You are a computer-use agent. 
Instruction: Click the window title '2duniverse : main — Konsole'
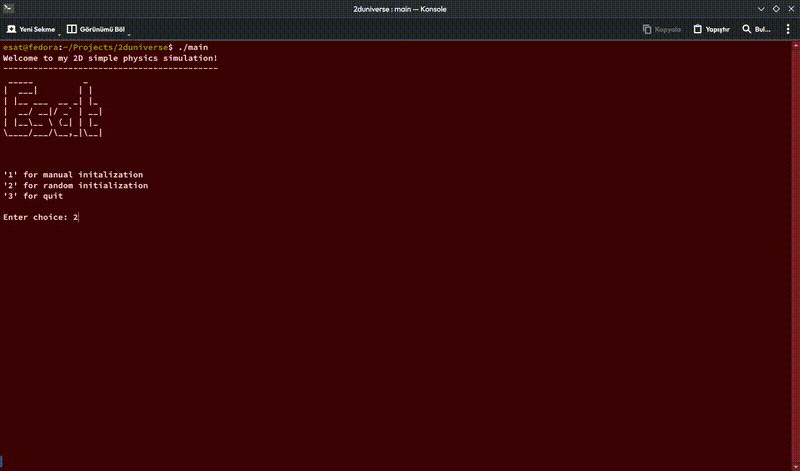(399, 9)
